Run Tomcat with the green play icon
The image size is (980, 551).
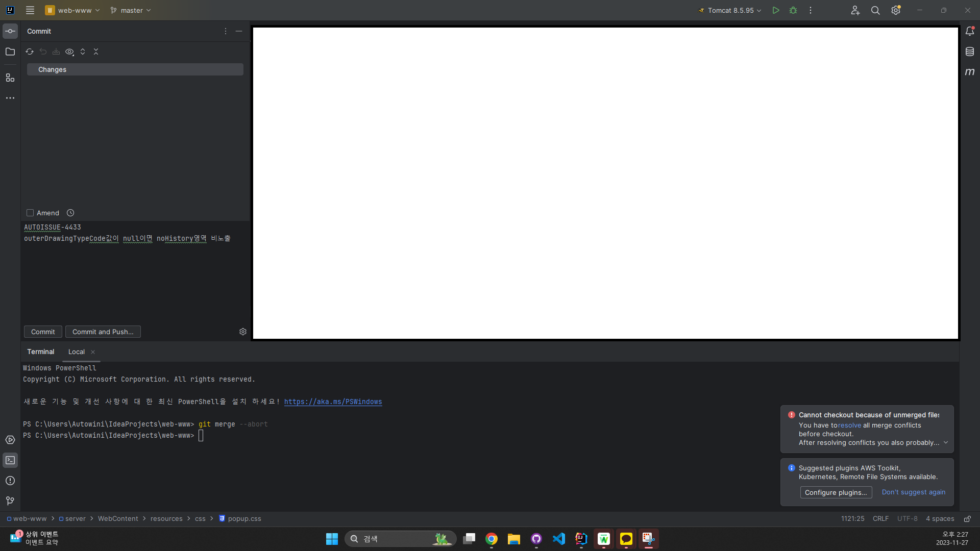coord(776,10)
